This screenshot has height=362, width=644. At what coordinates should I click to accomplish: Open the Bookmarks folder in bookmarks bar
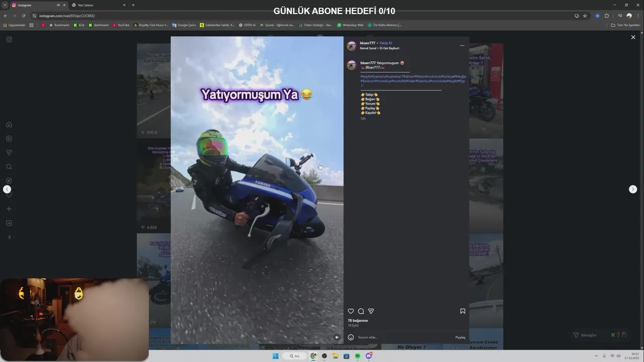tap(59, 25)
